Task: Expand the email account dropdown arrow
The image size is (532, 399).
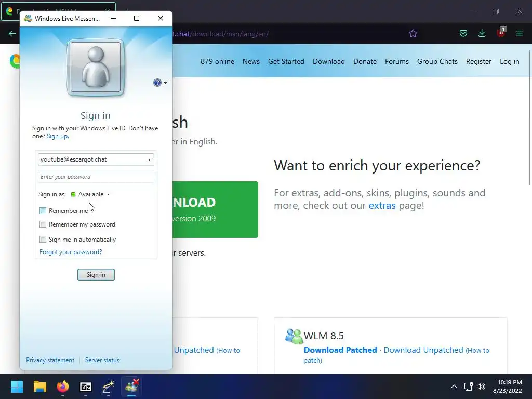Action: point(149,159)
